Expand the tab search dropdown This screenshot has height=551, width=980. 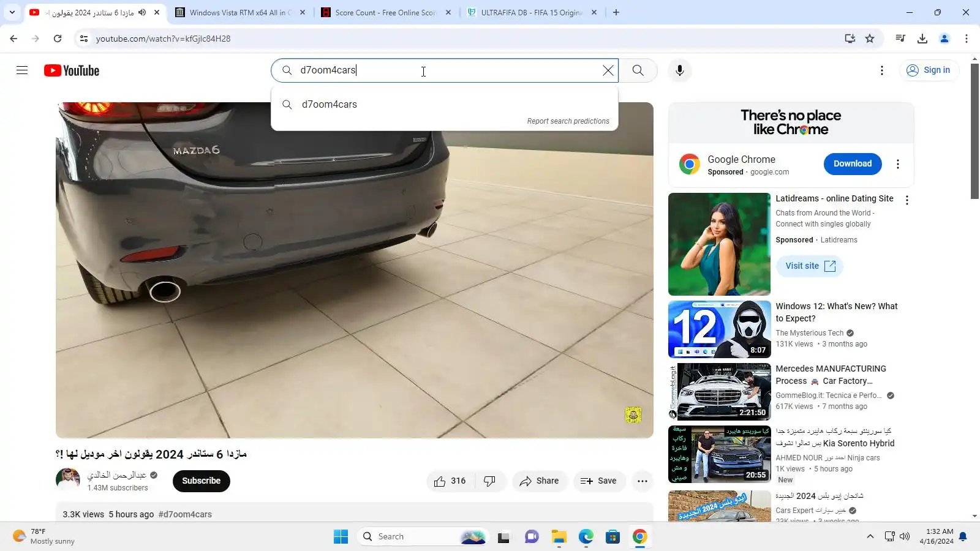12,12
